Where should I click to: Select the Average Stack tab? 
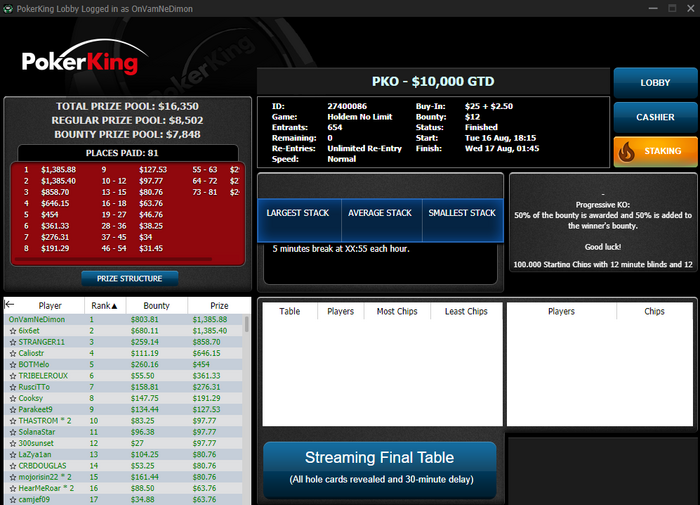coord(380,220)
